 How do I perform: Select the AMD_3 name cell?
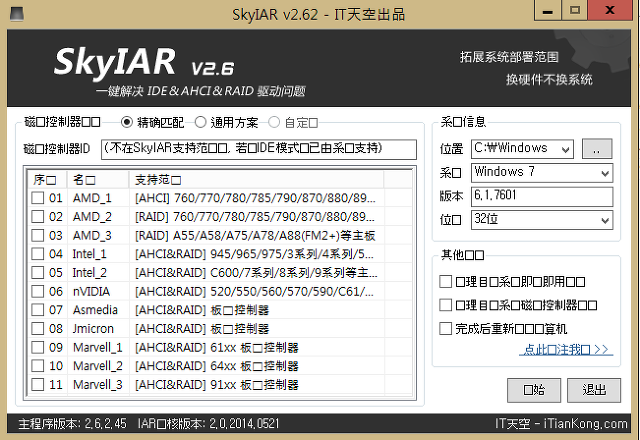pyautogui.click(x=92, y=235)
